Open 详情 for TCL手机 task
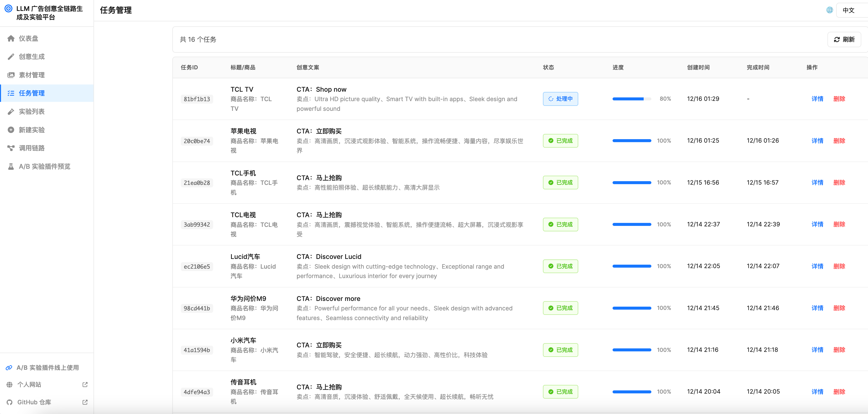The height and width of the screenshot is (414, 868). coord(817,182)
